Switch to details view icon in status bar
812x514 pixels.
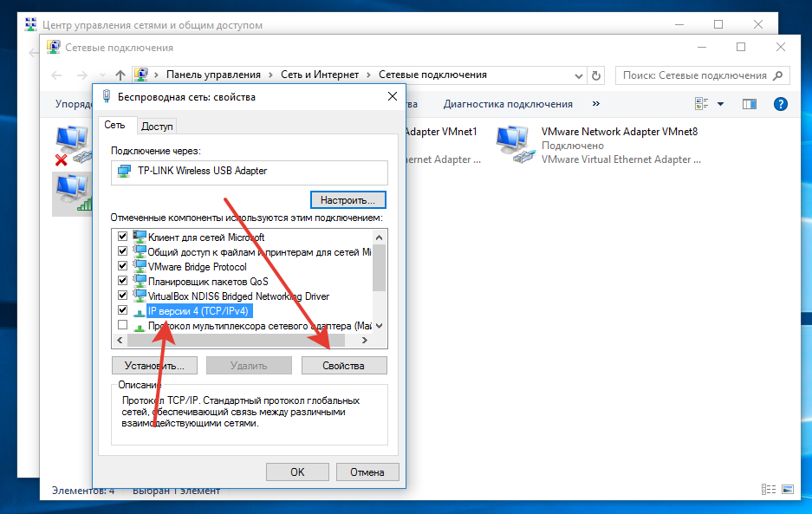pos(769,489)
